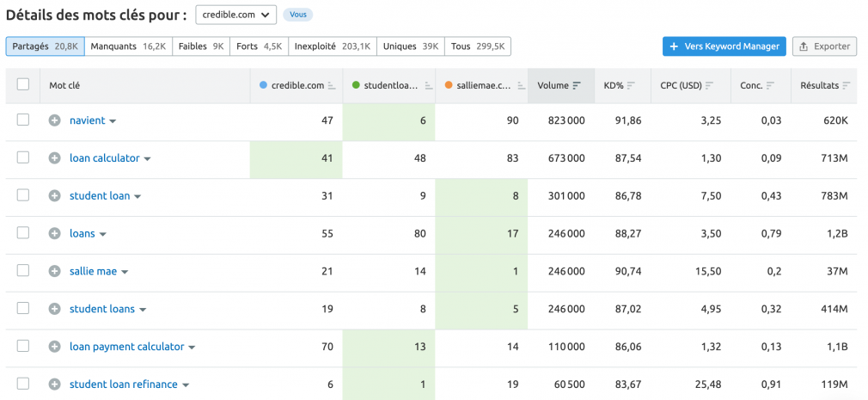Image resolution: width=868 pixels, height=400 pixels.
Task: Sort by salliemae.c… column sort icon
Action: (521, 85)
